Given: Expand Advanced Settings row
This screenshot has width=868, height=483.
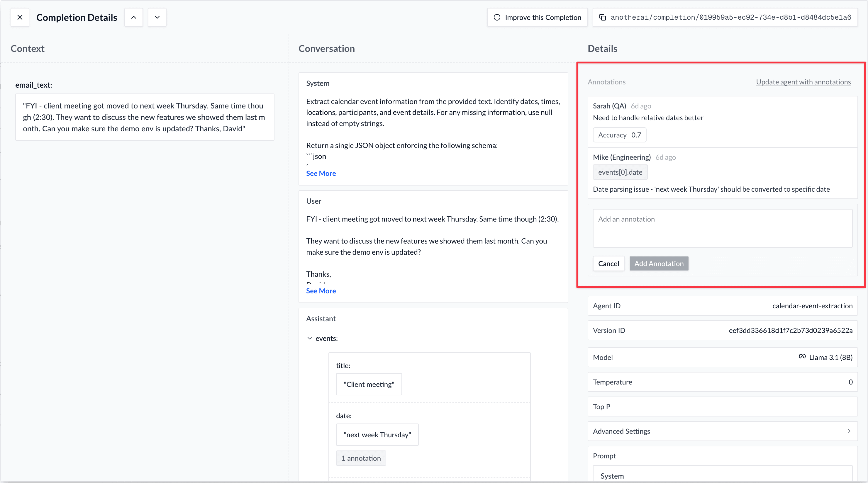Looking at the screenshot, I should pyautogui.click(x=722, y=431).
